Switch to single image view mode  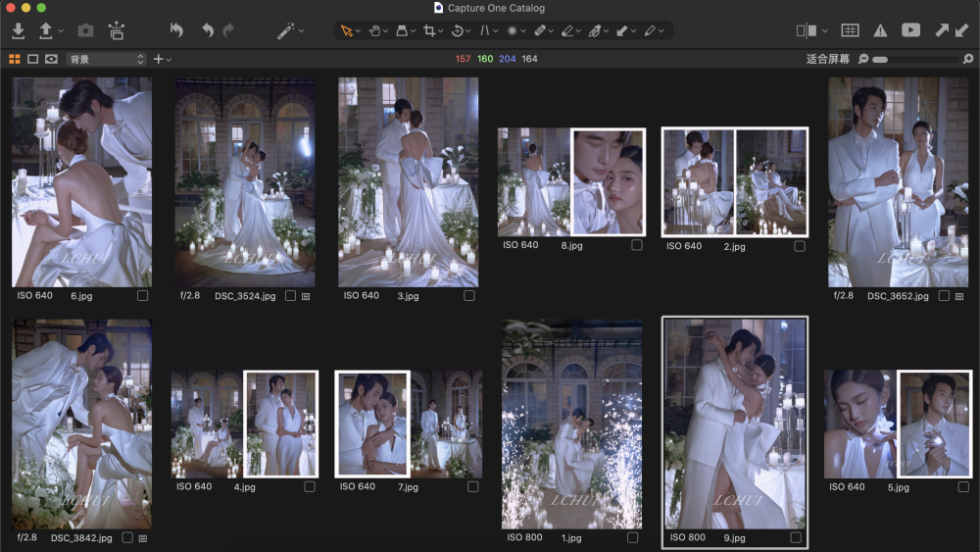(32, 60)
